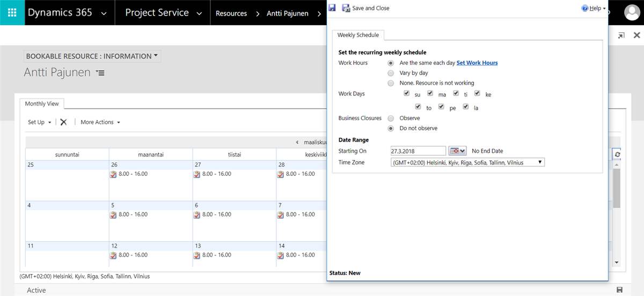Select the Monthly View tab
The width and height of the screenshot is (644, 296).
[x=42, y=103]
